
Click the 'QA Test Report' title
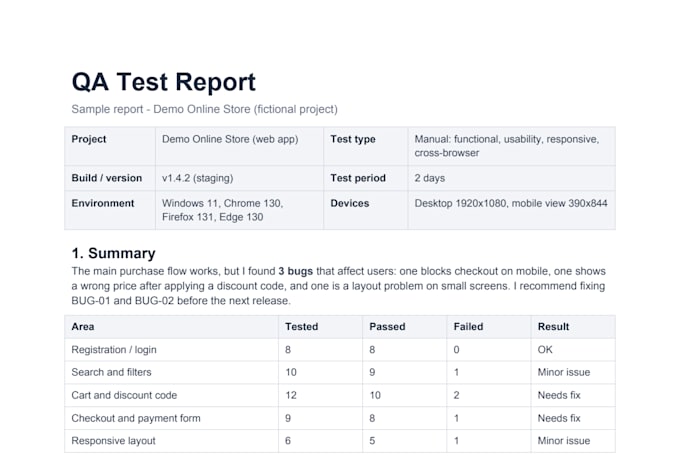point(163,82)
